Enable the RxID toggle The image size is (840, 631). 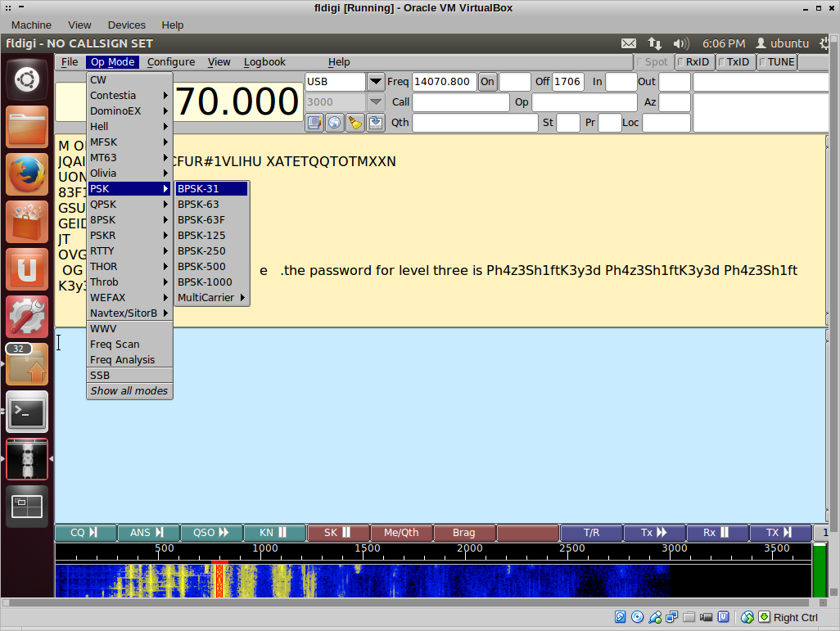coord(693,62)
